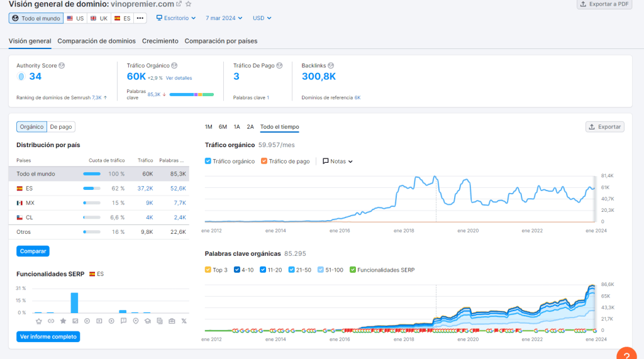
Task: Expand the Notas dropdown
Action: [338, 162]
